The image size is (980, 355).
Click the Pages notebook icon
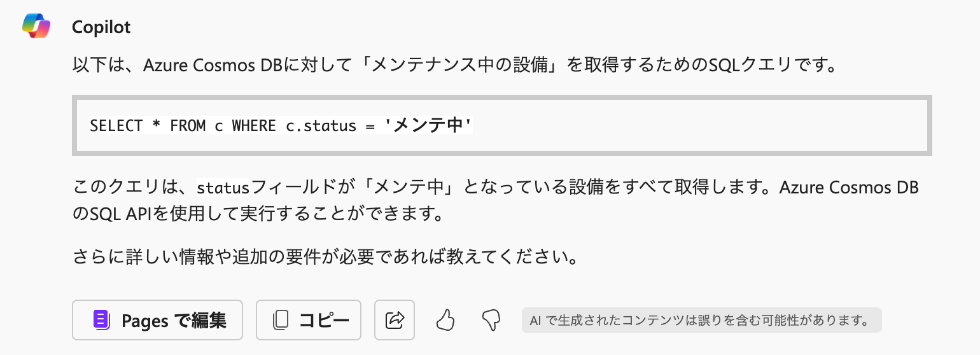(x=102, y=320)
